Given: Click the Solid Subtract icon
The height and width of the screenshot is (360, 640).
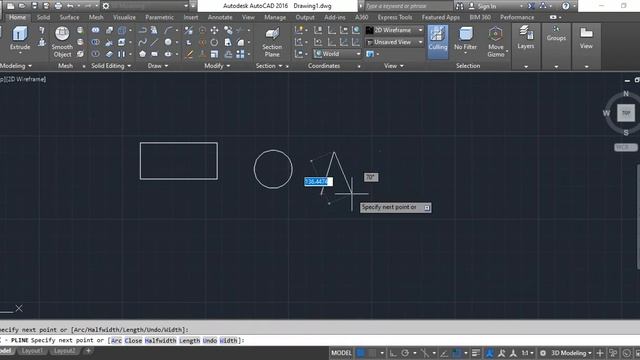Looking at the screenshot, I should 95,42.
